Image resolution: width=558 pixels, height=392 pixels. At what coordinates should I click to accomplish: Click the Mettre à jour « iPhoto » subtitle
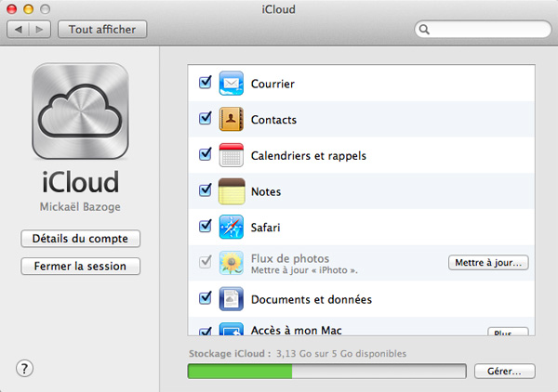point(304,270)
